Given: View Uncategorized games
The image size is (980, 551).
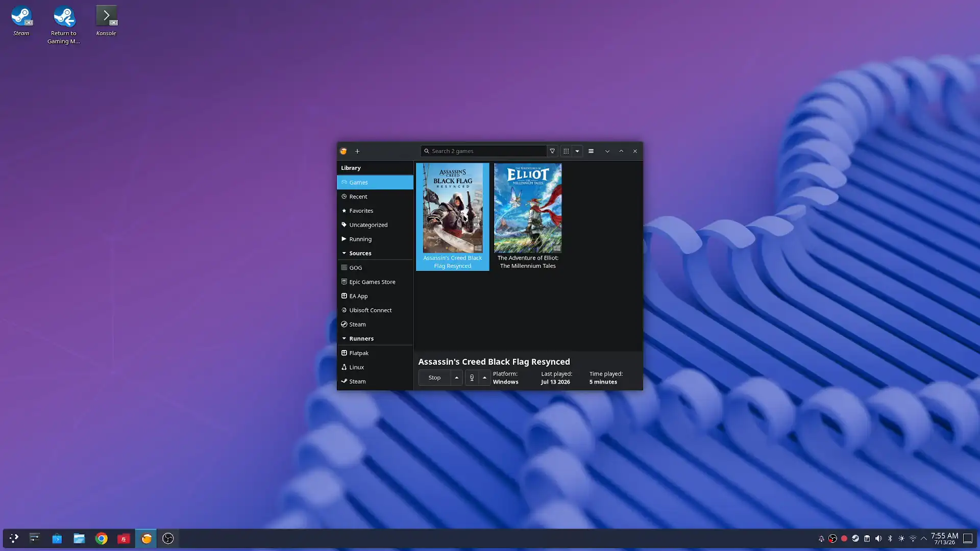Looking at the screenshot, I should 375,225.
